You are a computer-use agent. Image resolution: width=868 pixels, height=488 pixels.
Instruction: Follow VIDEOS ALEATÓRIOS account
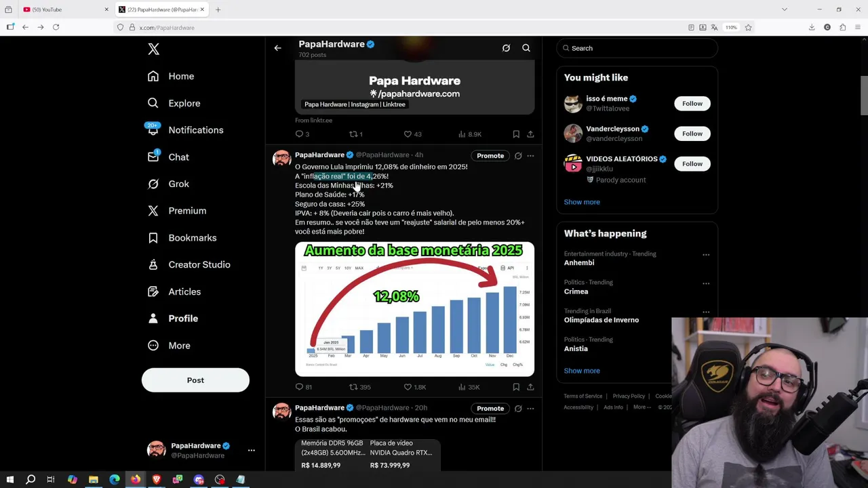click(692, 164)
